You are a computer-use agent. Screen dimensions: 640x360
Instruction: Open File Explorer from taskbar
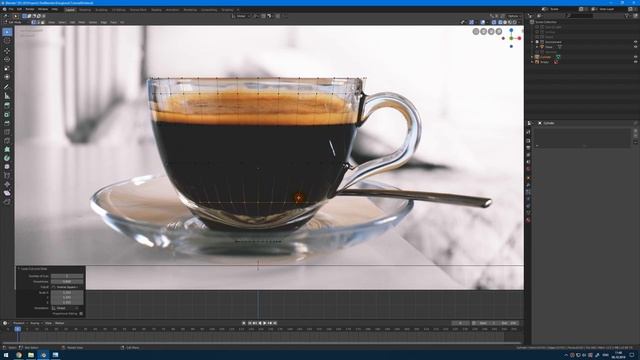(31, 355)
